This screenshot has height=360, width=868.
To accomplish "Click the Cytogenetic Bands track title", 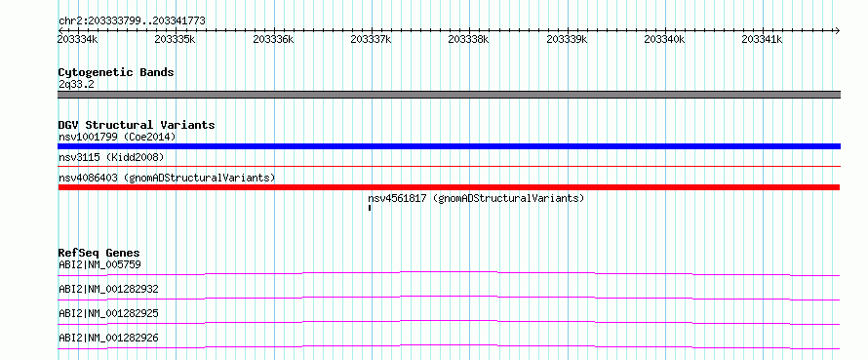I will pyautogui.click(x=116, y=72).
